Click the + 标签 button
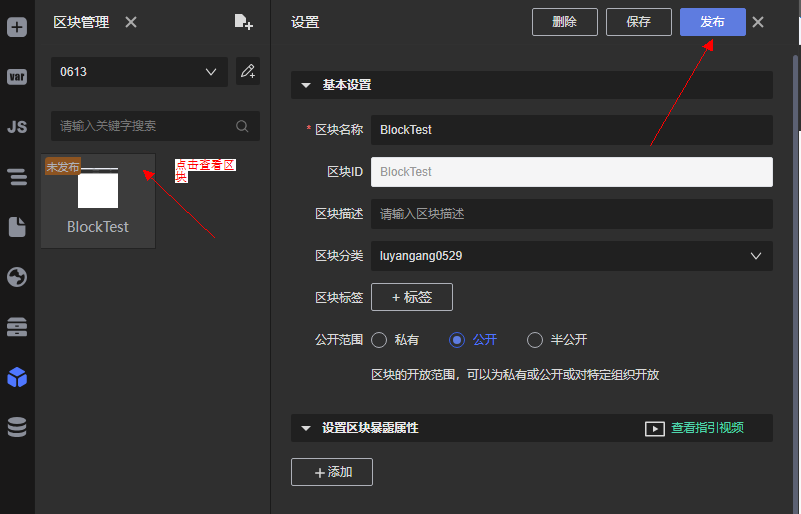This screenshot has height=514, width=801. [412, 297]
